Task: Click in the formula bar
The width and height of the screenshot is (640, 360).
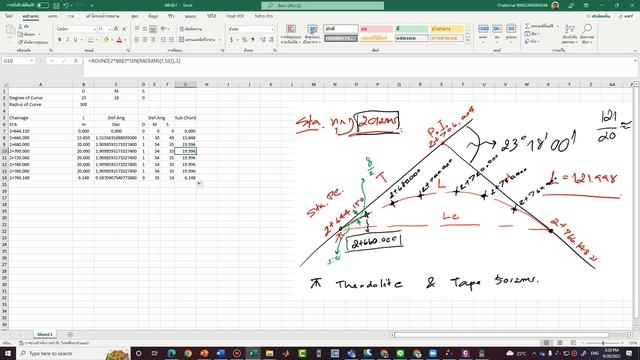Action: pyautogui.click(x=359, y=61)
